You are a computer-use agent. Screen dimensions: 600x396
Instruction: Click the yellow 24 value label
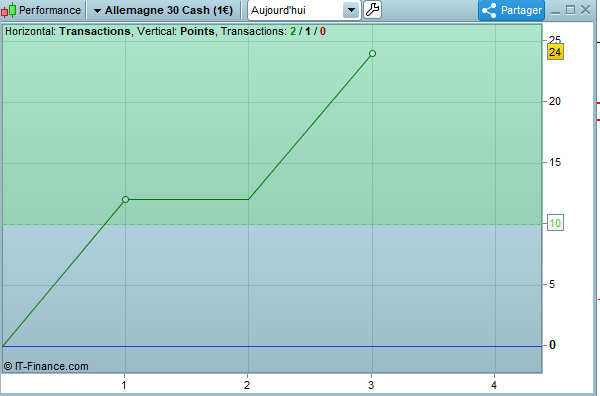coord(555,52)
